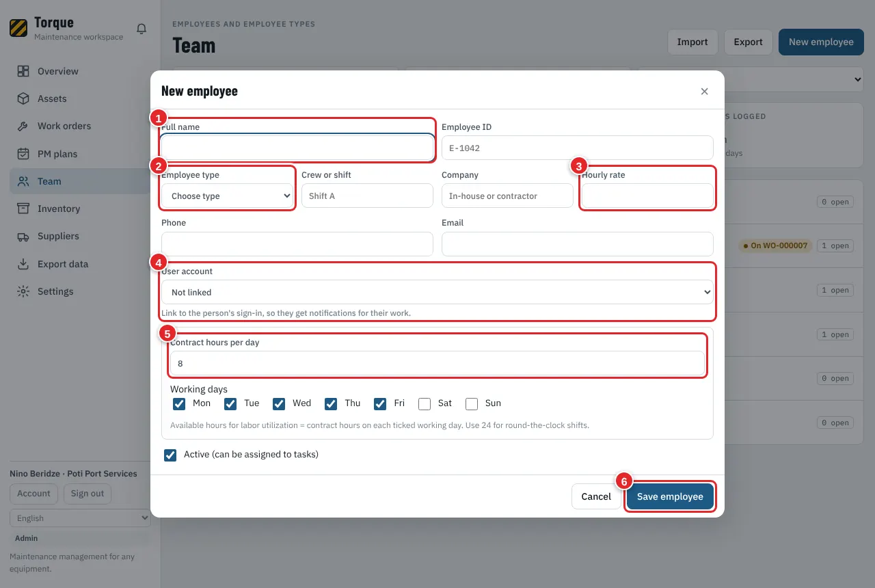This screenshot has width=875, height=588.
Task: Go to PM plans in the sidebar
Action: [x=80, y=154]
